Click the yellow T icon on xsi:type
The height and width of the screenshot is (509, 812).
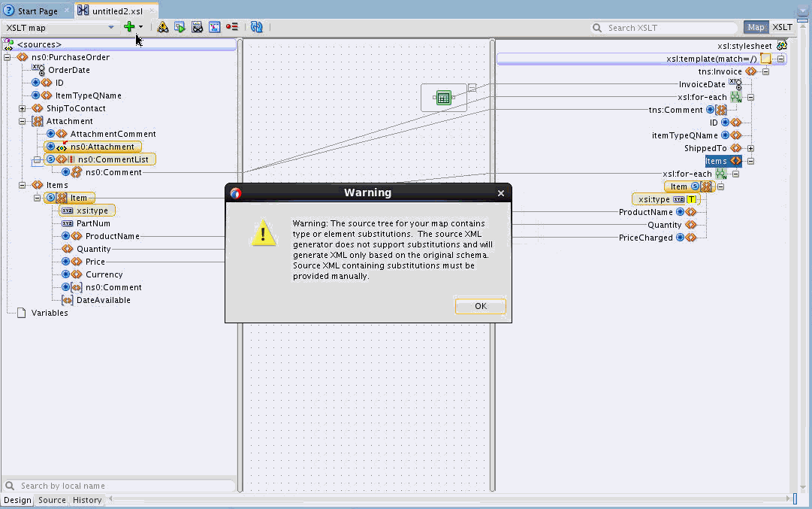pyautogui.click(x=691, y=199)
